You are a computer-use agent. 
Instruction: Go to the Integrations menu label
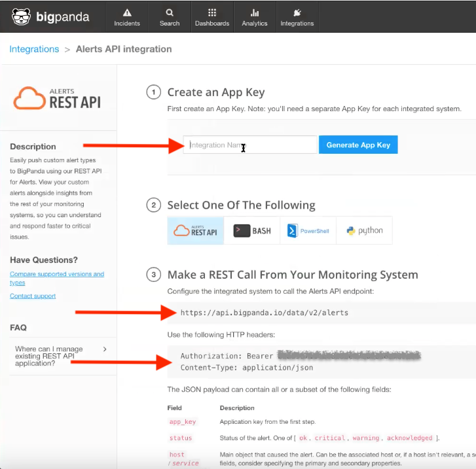(x=297, y=24)
